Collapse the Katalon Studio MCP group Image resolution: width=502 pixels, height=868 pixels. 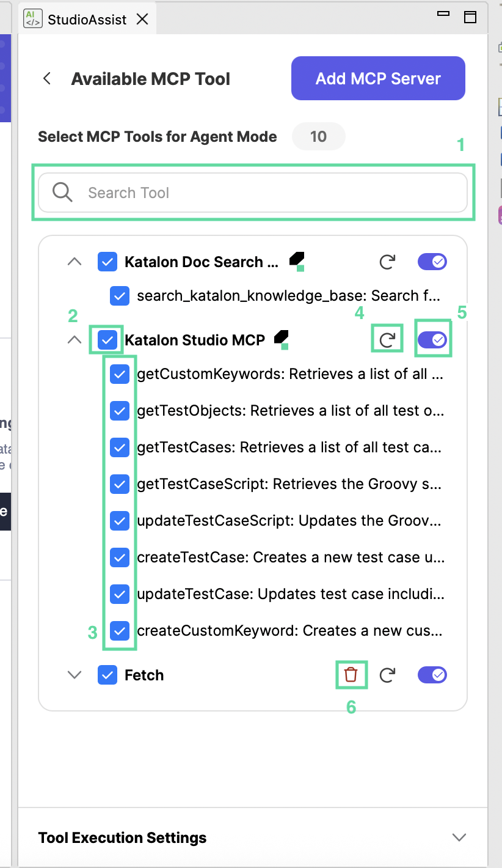pyautogui.click(x=74, y=339)
